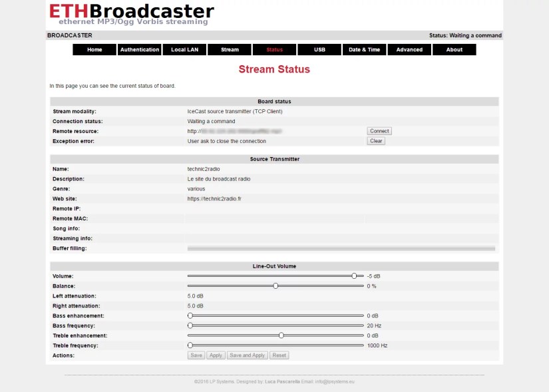Click the ETHBroadcaster logo header
549x392 pixels.
coord(132,13)
